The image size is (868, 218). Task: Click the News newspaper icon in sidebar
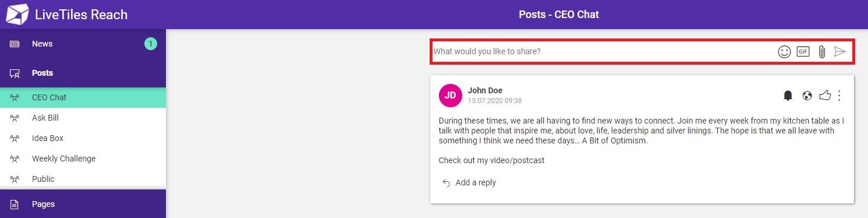click(15, 44)
